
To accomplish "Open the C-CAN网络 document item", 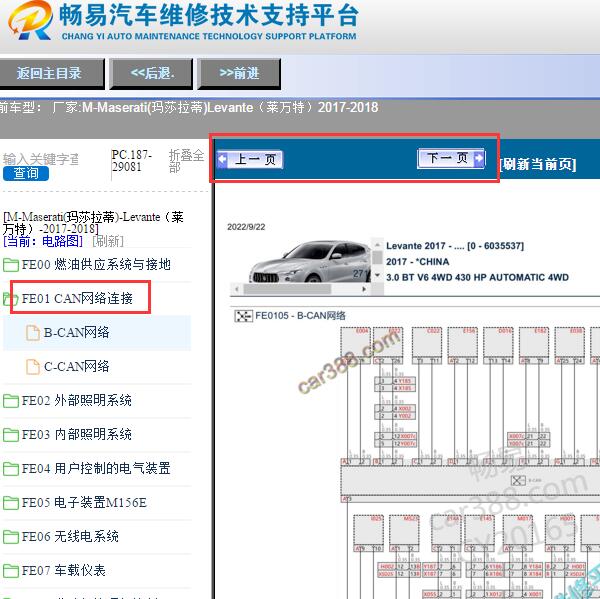I will 76,366.
